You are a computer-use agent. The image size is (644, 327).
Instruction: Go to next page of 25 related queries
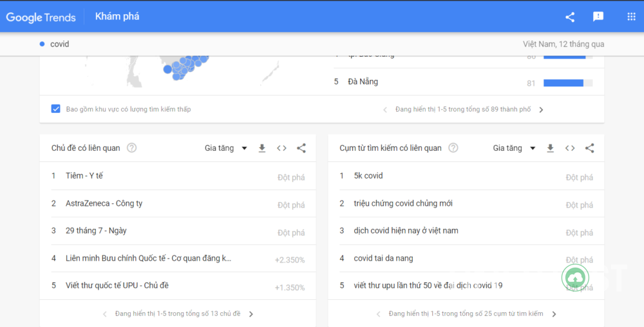[554, 314]
